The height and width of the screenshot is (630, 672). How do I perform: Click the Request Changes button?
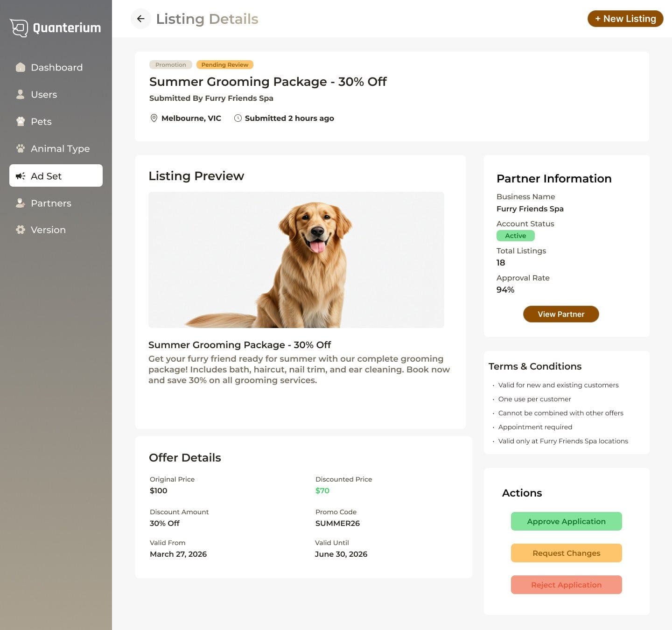click(x=567, y=553)
